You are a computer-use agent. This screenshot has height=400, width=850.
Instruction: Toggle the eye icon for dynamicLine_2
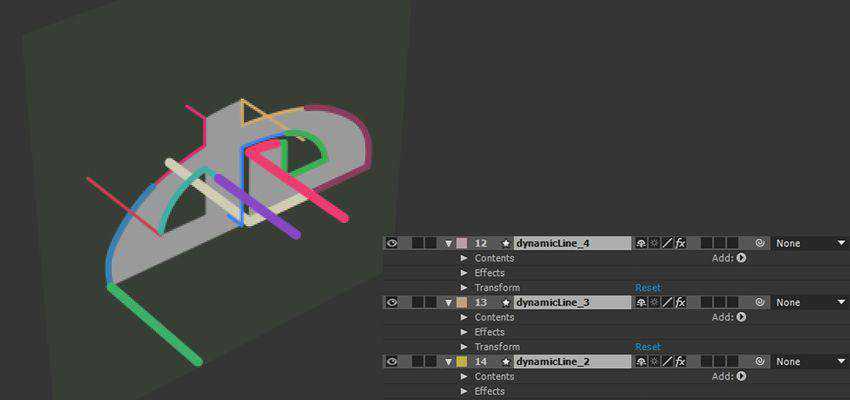(392, 361)
